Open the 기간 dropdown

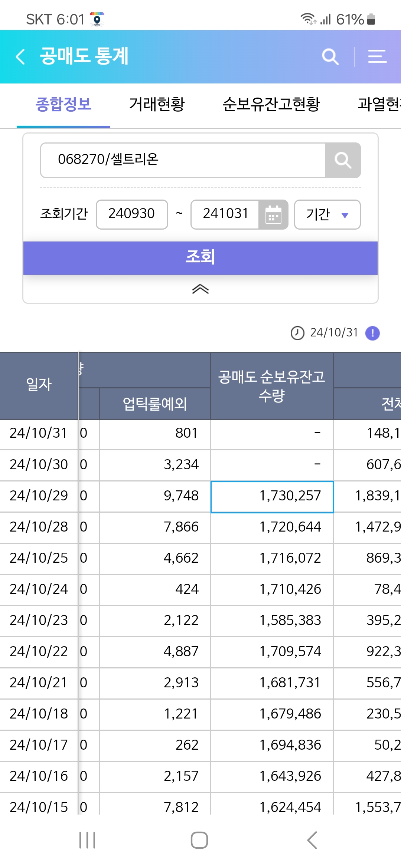pos(327,215)
